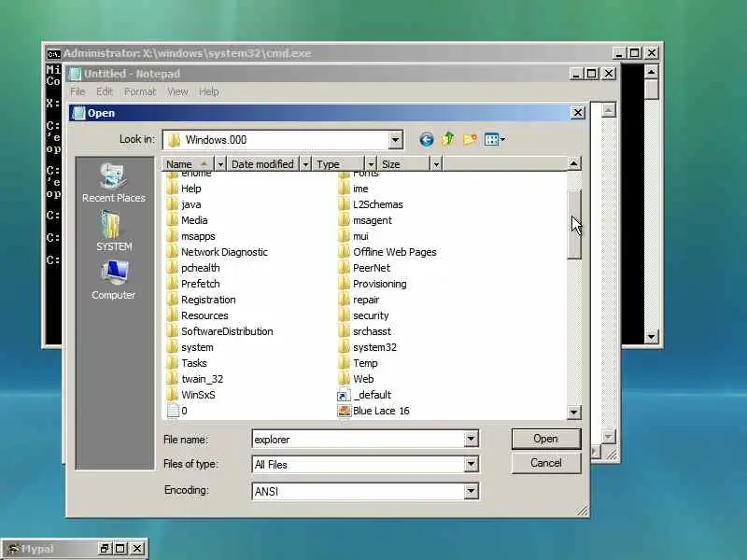
Task: Sort by Name column header
Action: coord(189,164)
